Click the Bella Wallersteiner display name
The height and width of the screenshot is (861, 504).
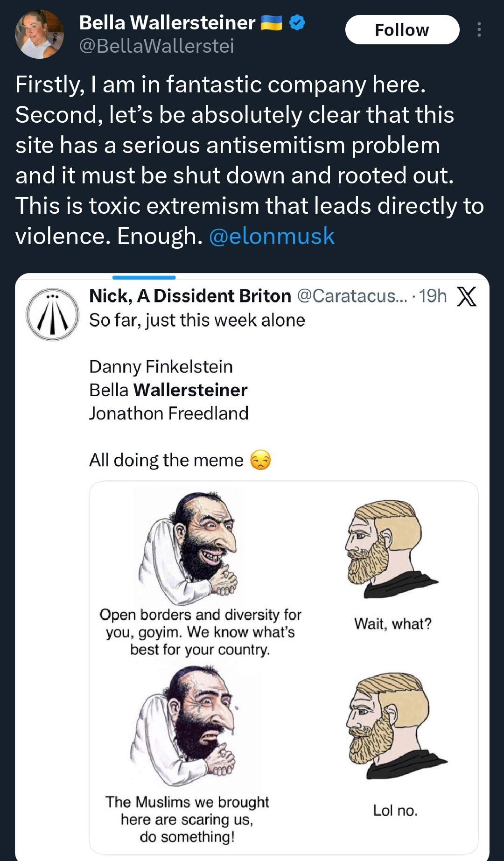tap(167, 22)
